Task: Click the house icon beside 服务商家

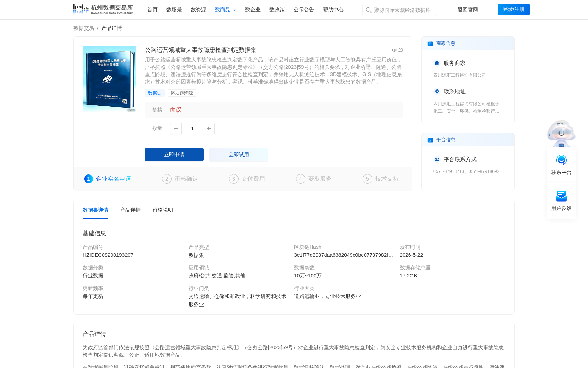Action: tap(437, 63)
